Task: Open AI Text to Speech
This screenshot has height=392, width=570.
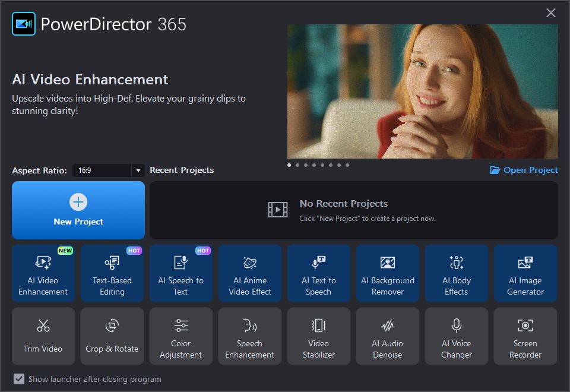Action: [318, 273]
